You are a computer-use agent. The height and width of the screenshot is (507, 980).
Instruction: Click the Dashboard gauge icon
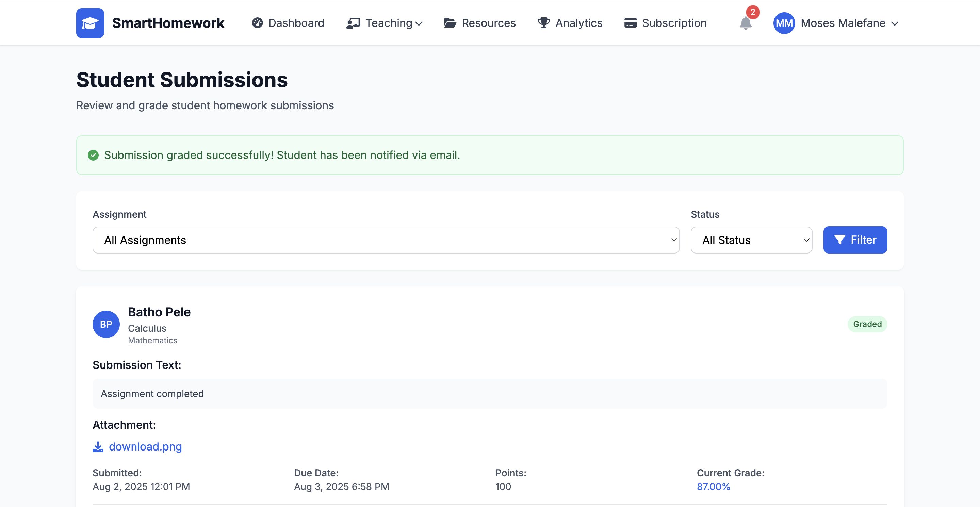click(x=257, y=23)
